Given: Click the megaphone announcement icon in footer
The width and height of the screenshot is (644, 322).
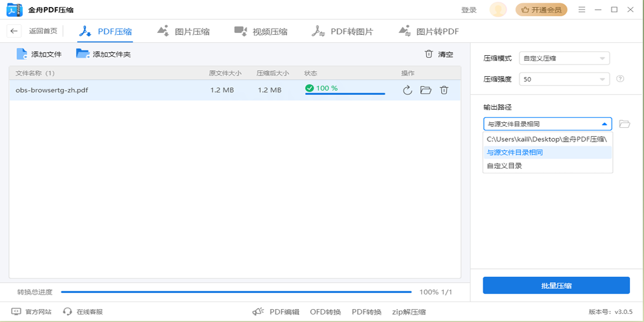Looking at the screenshot, I should tap(258, 312).
